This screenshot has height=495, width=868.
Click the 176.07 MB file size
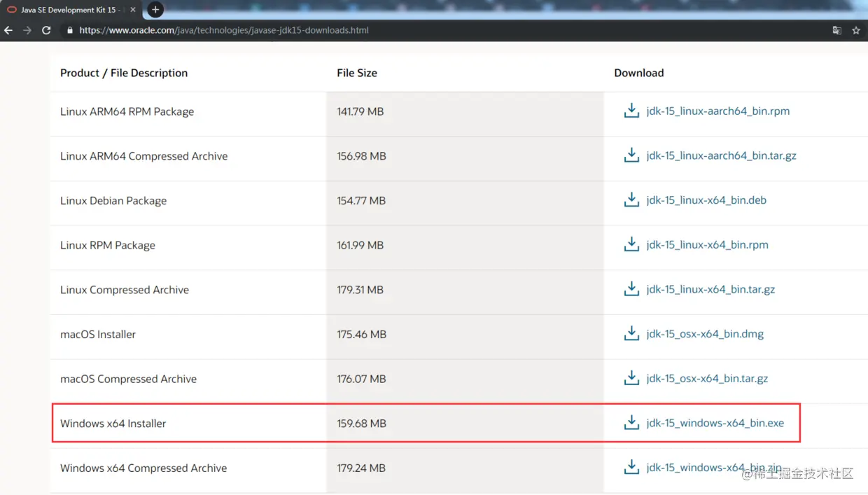click(361, 379)
